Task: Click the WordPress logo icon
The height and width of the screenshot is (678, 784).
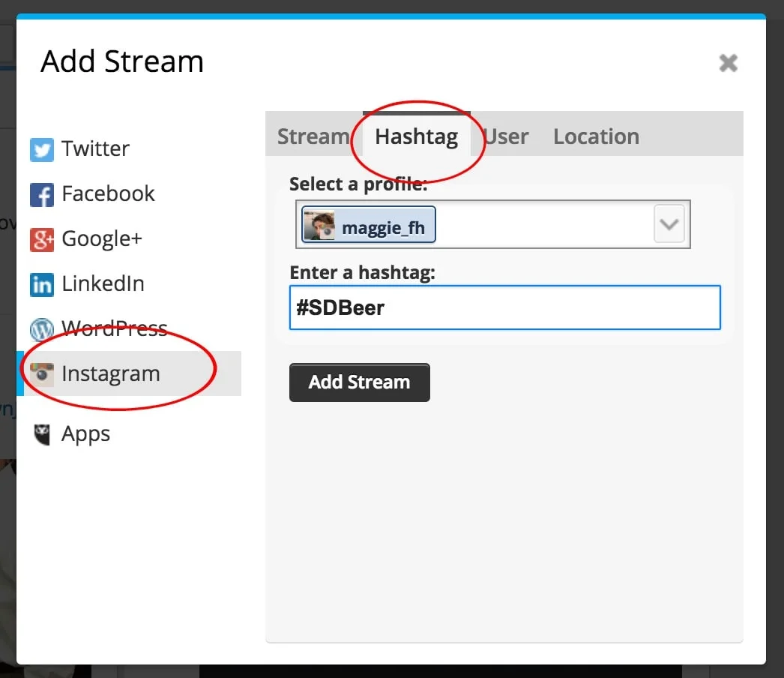Action: coord(42,329)
